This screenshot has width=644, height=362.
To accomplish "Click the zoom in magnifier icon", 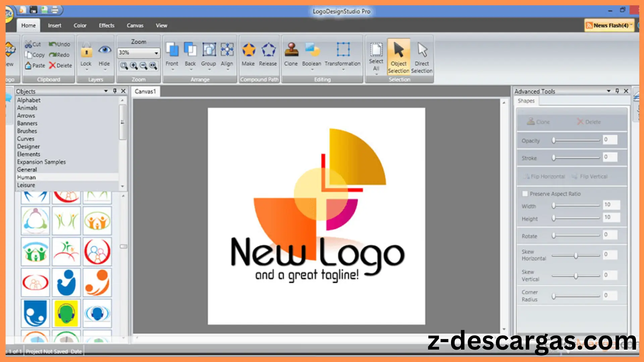I will [134, 66].
